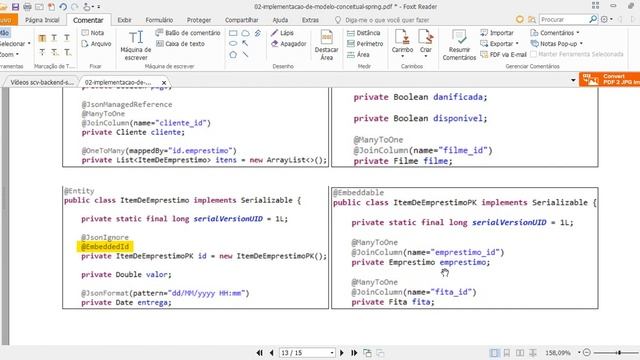Select the Perímetro measure tool
This screenshot has width=640, height=360.
click(x=365, y=44)
